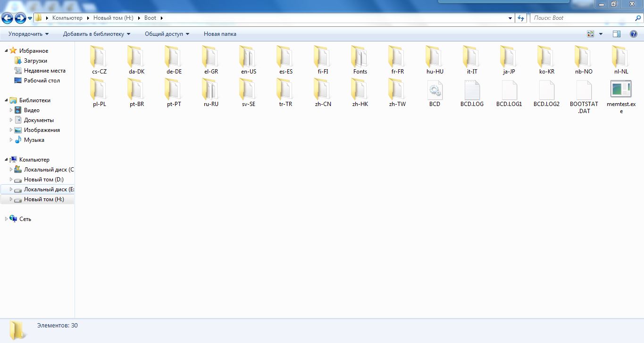Select the cs-CZ folder icon
The image size is (644, 343).
(99, 57)
